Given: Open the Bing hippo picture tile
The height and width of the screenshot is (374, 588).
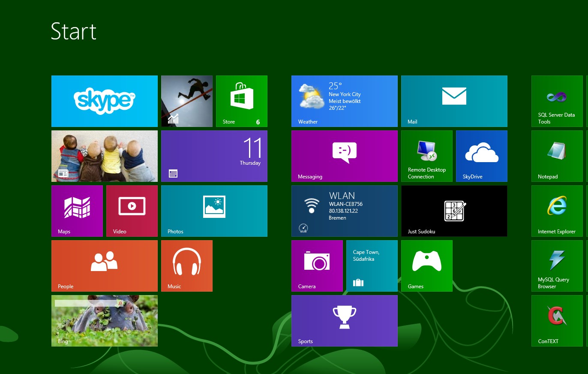Looking at the screenshot, I should coord(104,321).
